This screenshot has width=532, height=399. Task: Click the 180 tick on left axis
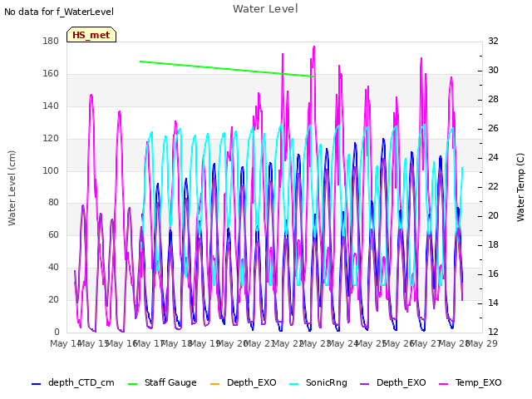51,41
